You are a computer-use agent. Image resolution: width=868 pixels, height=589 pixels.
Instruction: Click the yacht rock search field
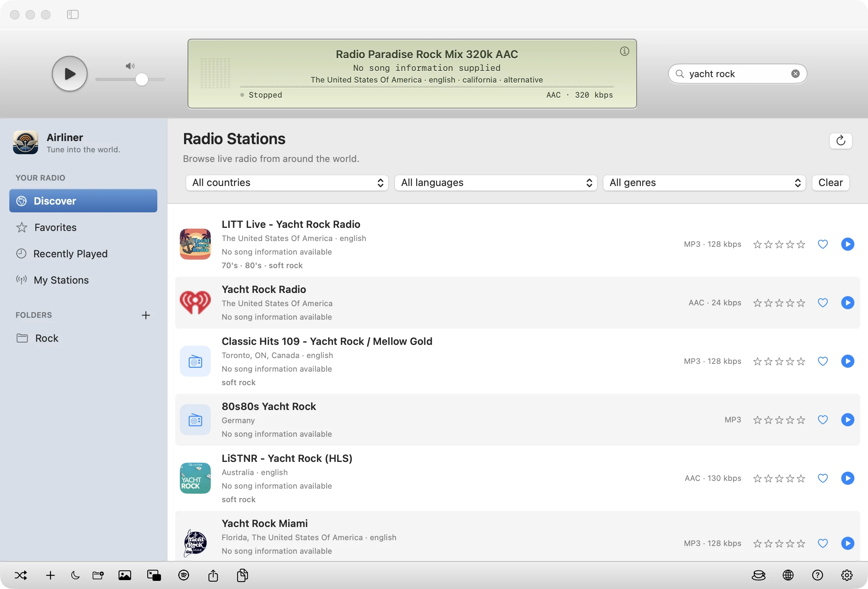(x=738, y=74)
